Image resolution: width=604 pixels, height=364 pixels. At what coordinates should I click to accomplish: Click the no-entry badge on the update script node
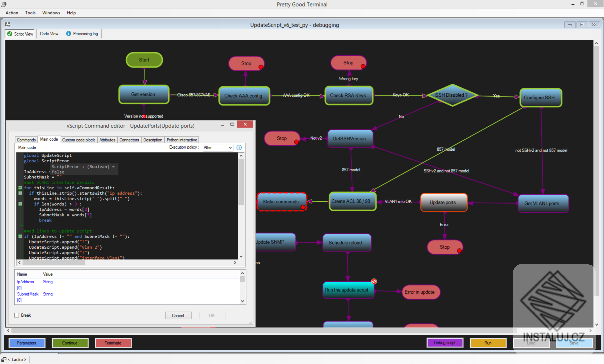(x=374, y=282)
